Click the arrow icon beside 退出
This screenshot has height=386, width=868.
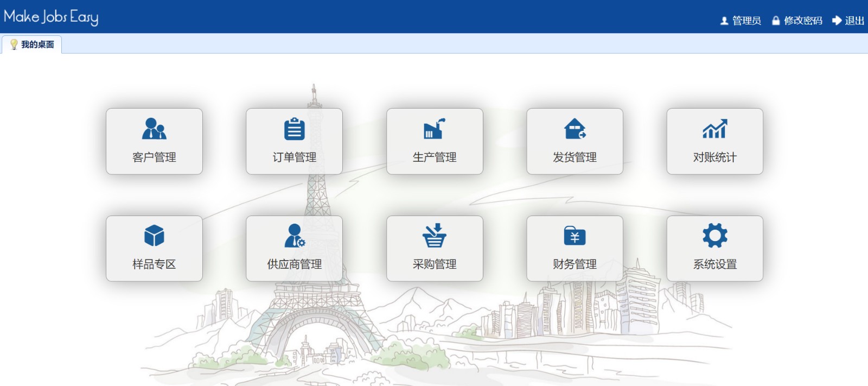[837, 21]
